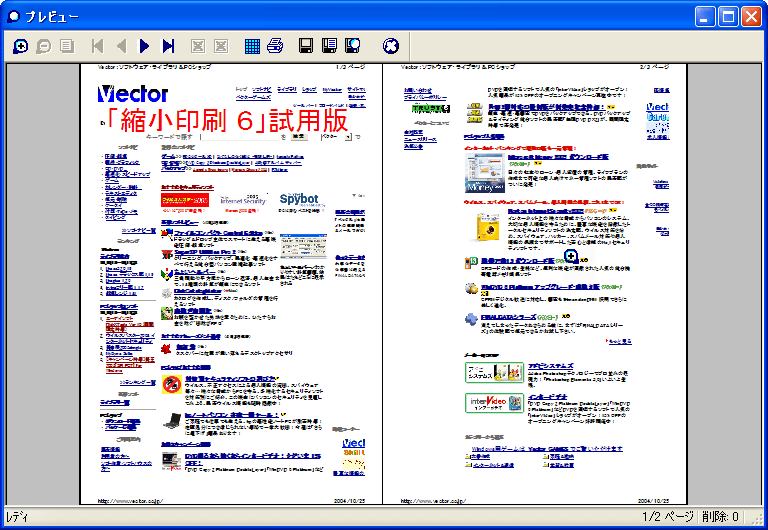The width and height of the screenshot is (768, 530).
Task: Click the 削除: 0 status entry
Action: [x=720, y=516]
